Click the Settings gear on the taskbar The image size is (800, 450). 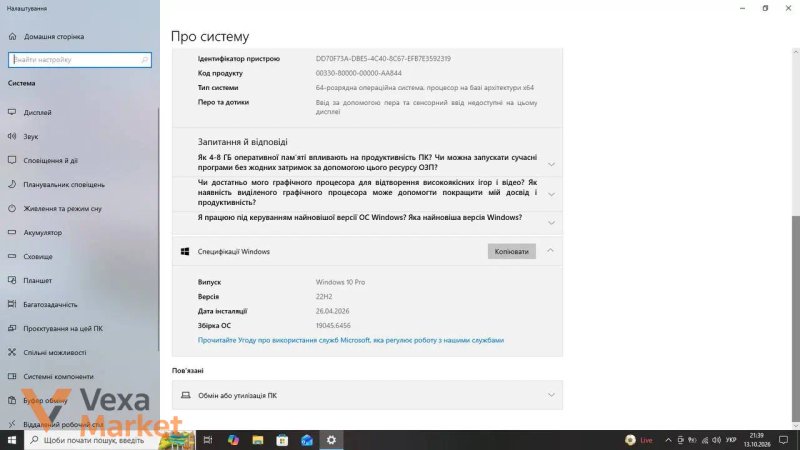tap(331, 440)
